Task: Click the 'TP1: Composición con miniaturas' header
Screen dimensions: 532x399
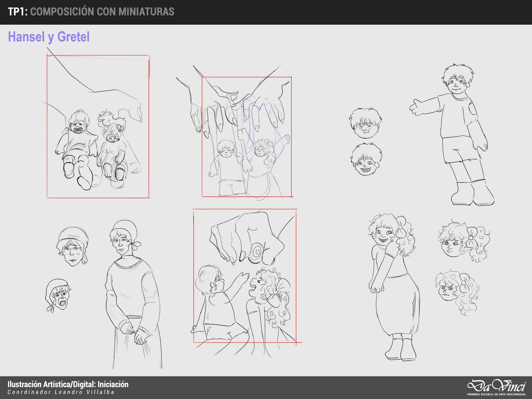Action: pos(91,12)
